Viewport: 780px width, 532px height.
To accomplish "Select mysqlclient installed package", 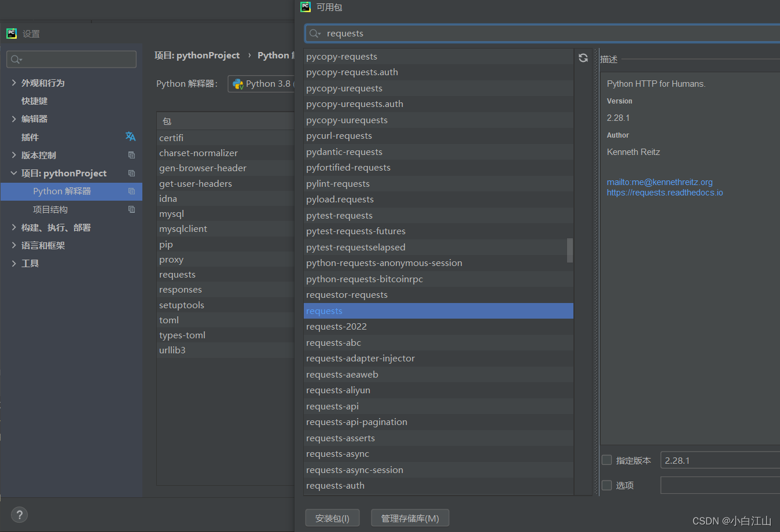I will click(226, 229).
